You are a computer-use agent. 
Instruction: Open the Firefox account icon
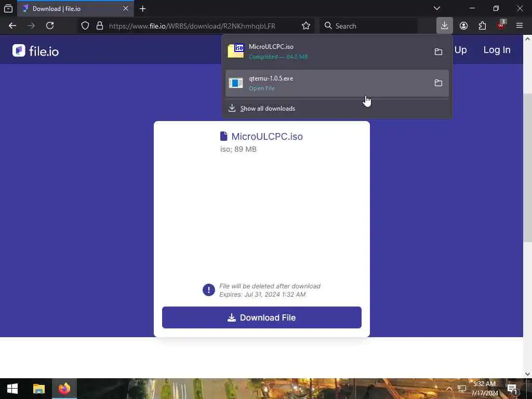pos(463,26)
